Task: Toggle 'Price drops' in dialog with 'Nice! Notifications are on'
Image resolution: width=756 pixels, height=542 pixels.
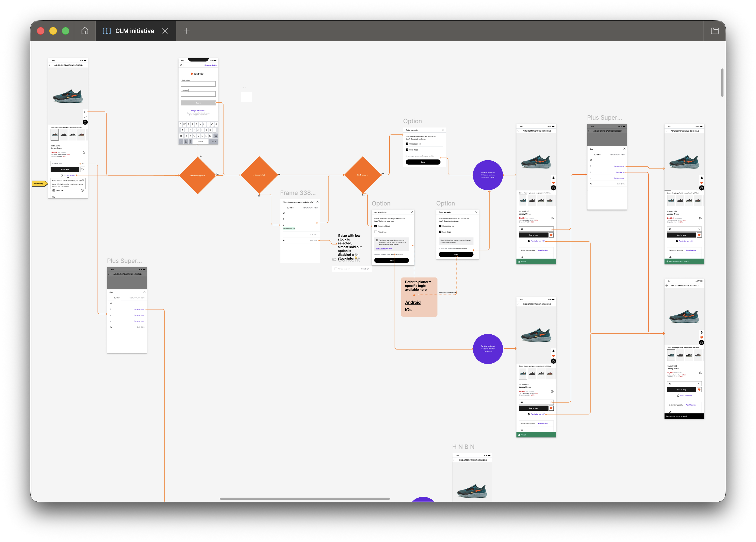Action: [x=440, y=232]
